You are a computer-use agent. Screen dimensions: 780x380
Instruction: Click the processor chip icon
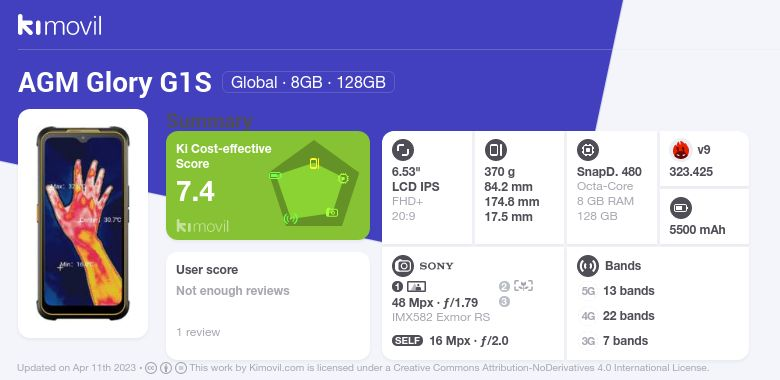click(x=588, y=150)
